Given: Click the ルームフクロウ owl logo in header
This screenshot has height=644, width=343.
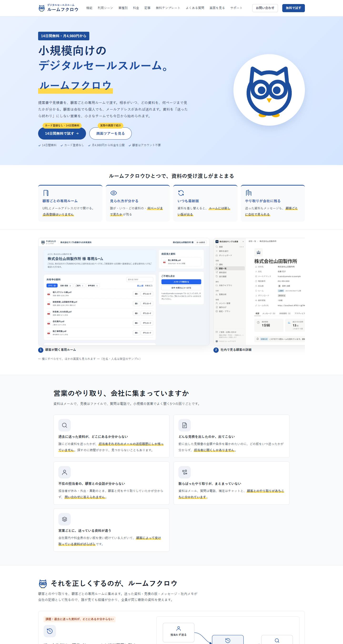Looking at the screenshot, I should click(42, 8).
